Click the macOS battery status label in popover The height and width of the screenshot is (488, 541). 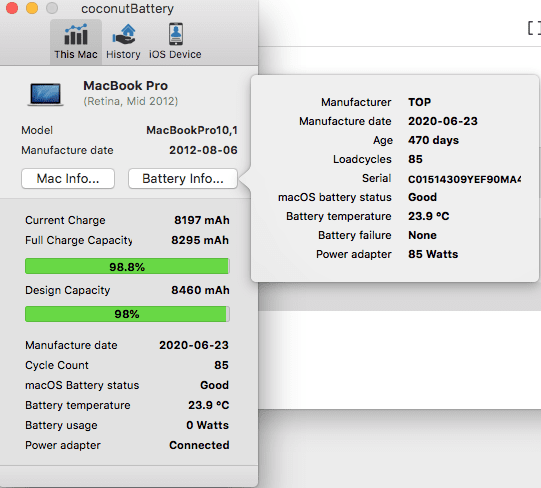(335, 197)
